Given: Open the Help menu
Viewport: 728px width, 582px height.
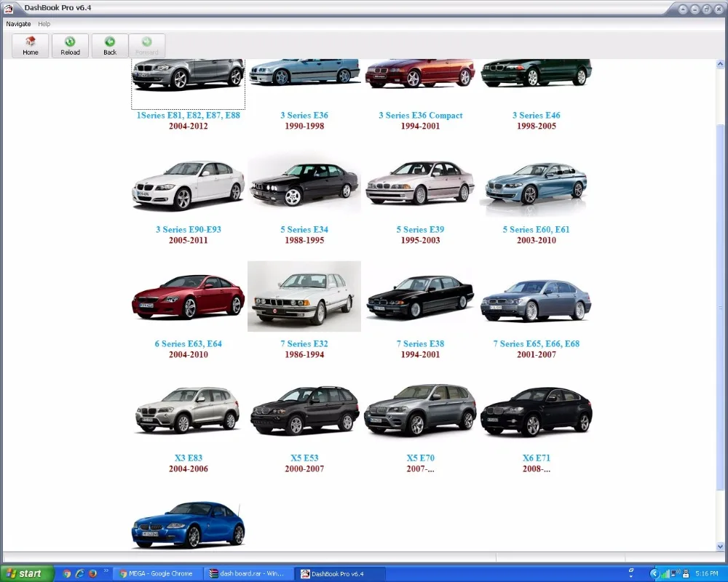Looking at the screenshot, I should click(x=44, y=23).
